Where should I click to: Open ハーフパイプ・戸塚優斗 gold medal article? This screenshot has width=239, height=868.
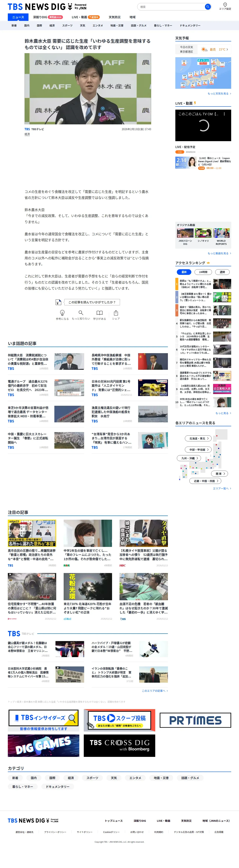pyautogui.click(x=130, y=649)
